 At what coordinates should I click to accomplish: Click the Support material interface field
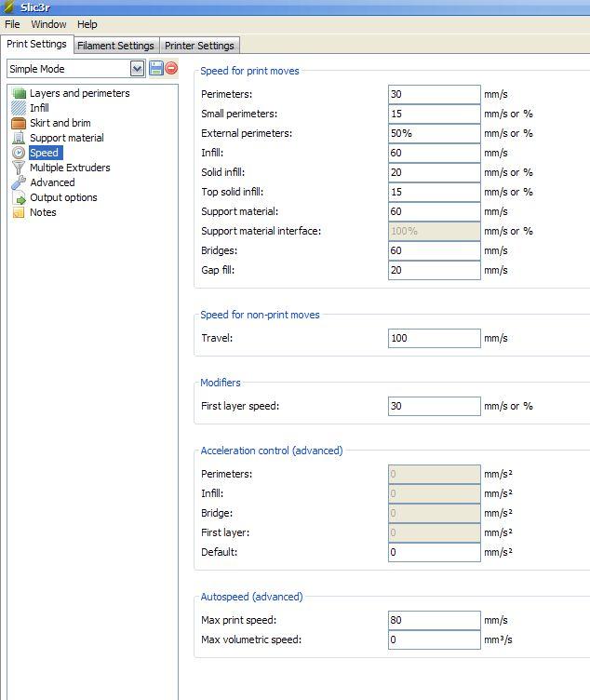(x=435, y=231)
